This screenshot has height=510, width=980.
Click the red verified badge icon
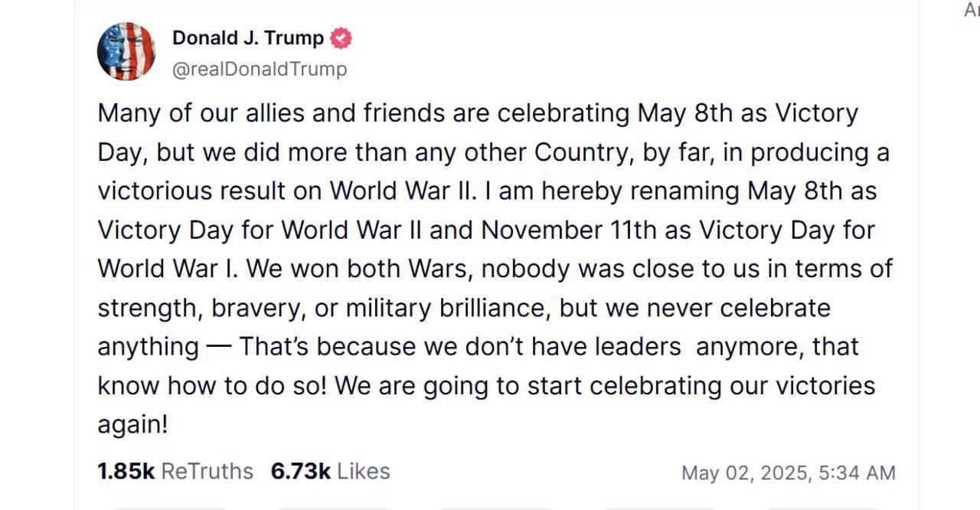pos(341,38)
